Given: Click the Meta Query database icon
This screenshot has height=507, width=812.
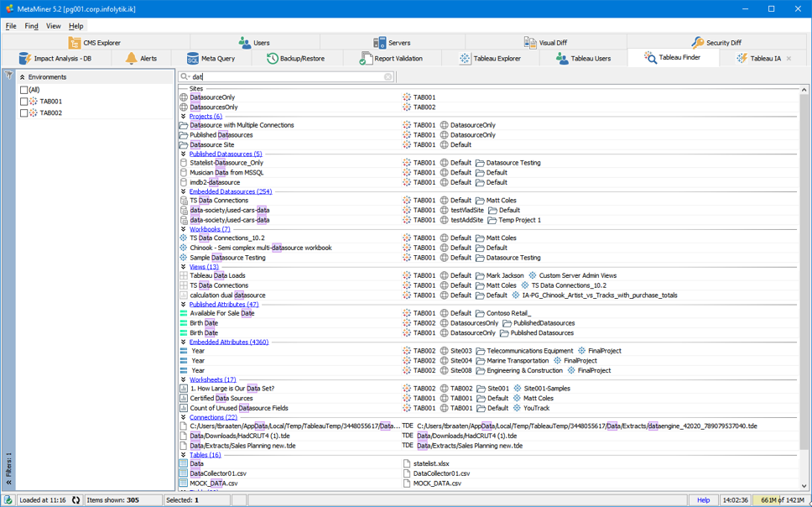Looking at the screenshot, I should [193, 59].
